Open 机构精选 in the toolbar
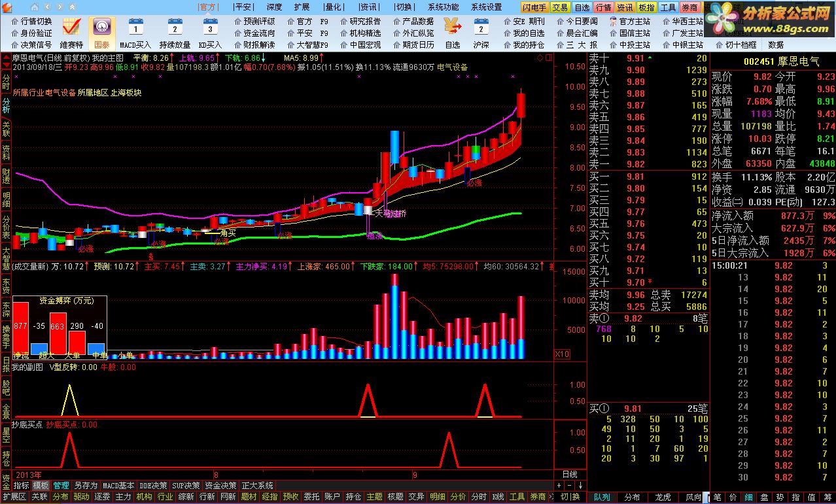 [360, 33]
